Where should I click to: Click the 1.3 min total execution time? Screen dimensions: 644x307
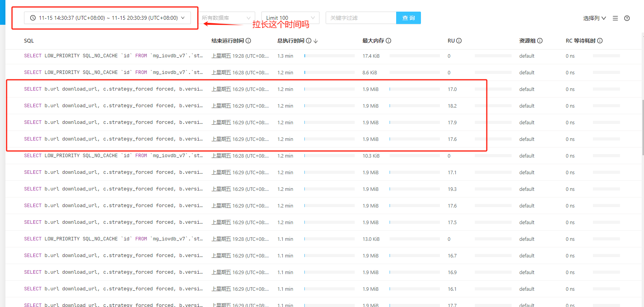click(x=285, y=56)
